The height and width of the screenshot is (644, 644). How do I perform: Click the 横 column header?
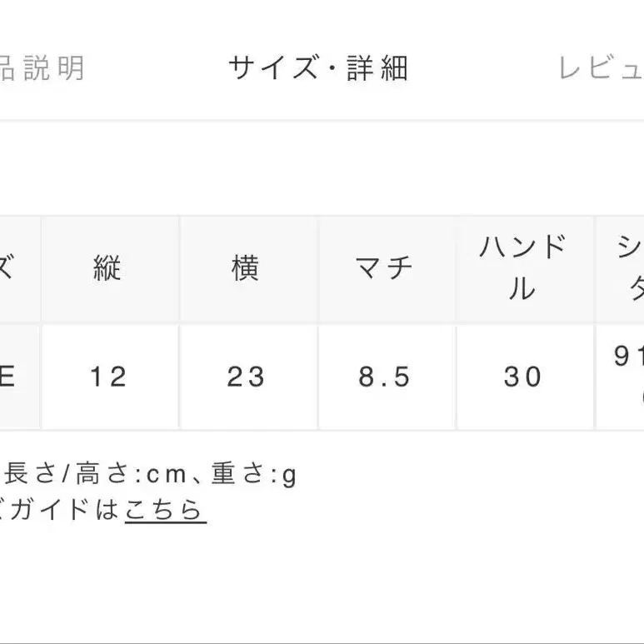[x=246, y=269]
